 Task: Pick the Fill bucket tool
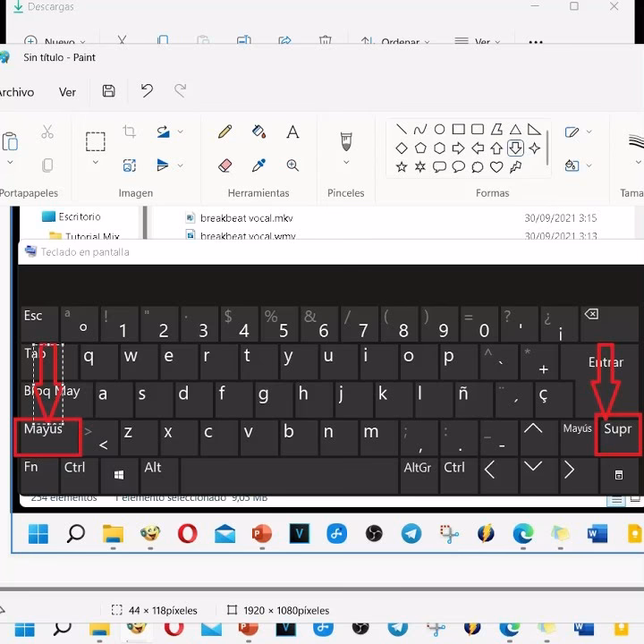point(258,132)
